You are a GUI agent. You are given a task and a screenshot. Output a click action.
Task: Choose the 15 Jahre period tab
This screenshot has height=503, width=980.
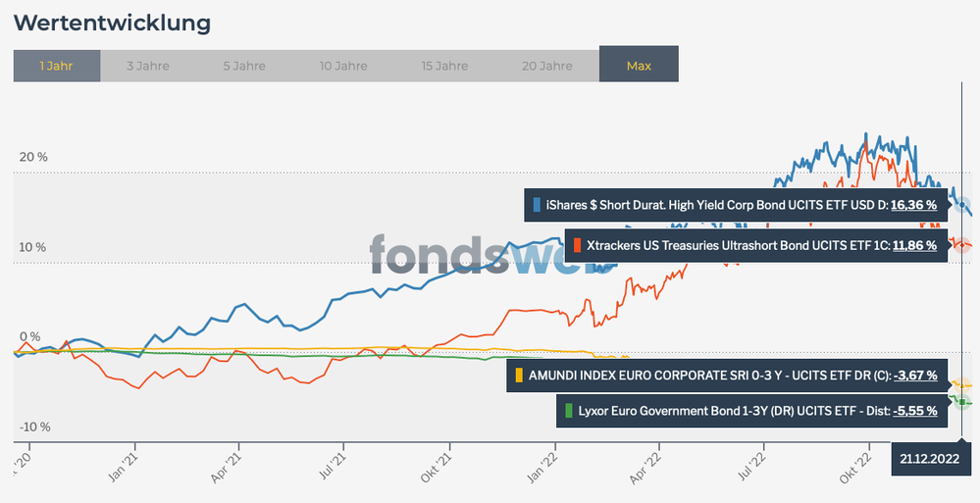pyautogui.click(x=444, y=66)
